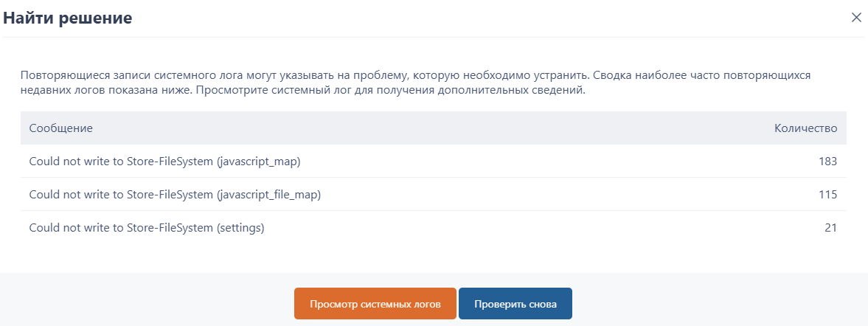The height and width of the screenshot is (326, 868).
Task: Click the count value 21
Action: click(830, 228)
